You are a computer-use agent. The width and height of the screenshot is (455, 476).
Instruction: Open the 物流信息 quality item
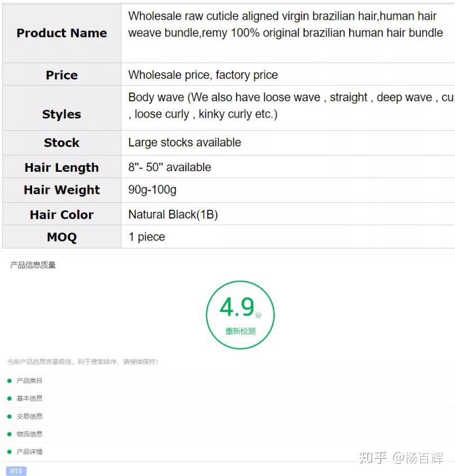coord(29,434)
